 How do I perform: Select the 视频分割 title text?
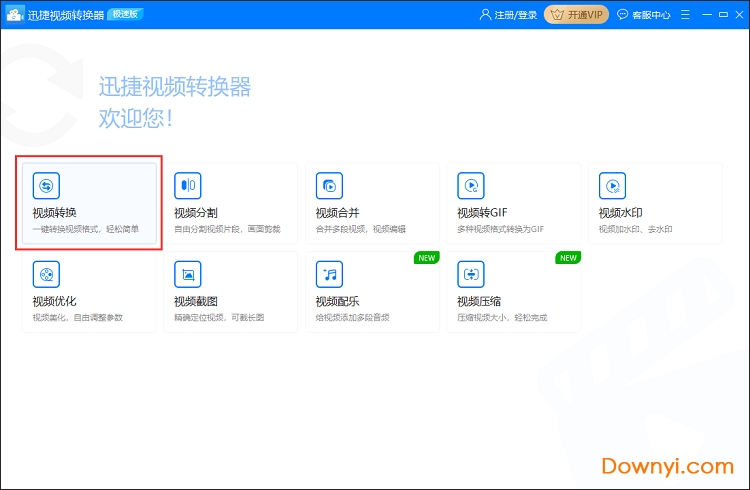pyautogui.click(x=196, y=212)
